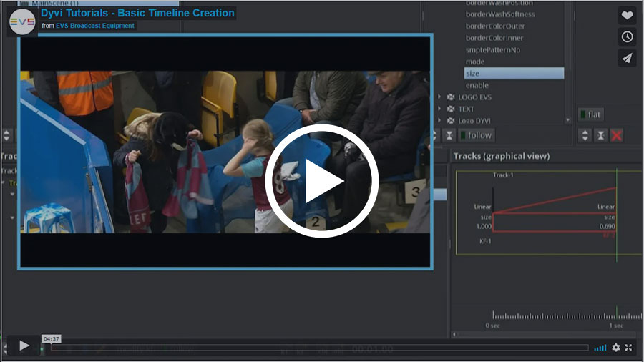644x362 pixels.
Task: Click the 'Tracks (graphical view)' panel header
Action: tap(502, 156)
